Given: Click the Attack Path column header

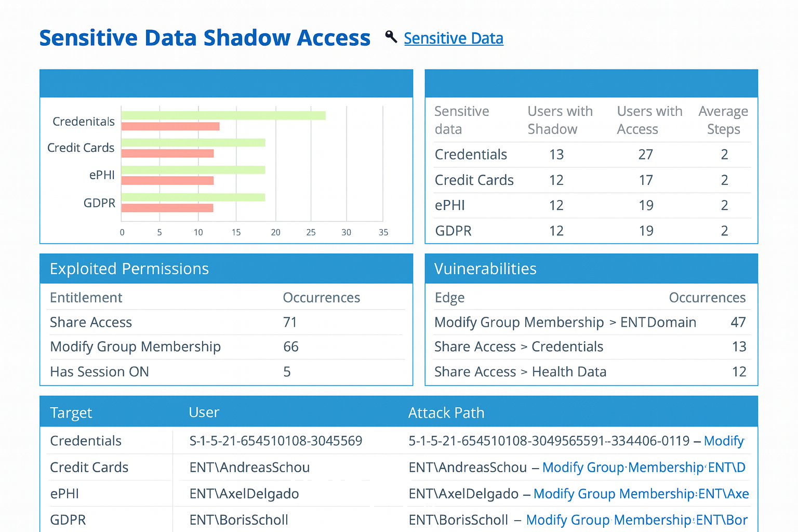Looking at the screenshot, I should tap(446, 412).
